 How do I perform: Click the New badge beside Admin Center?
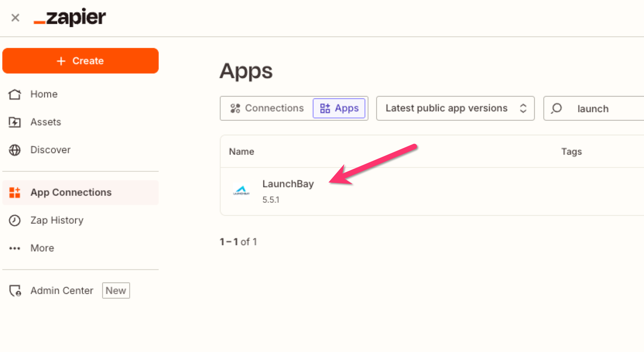click(116, 290)
